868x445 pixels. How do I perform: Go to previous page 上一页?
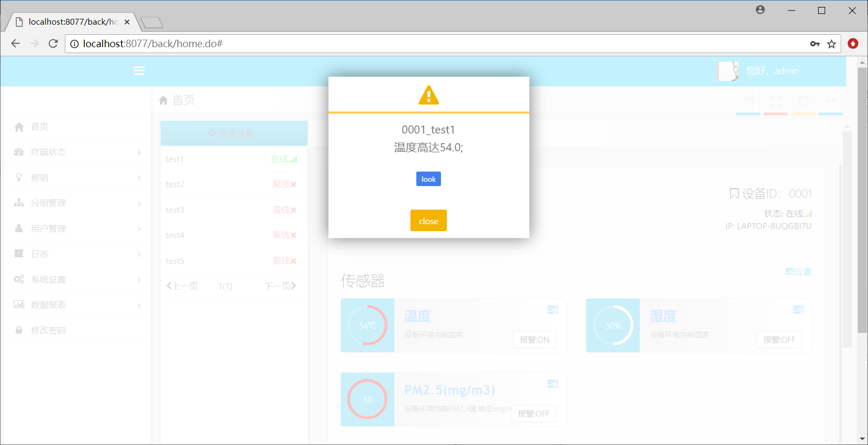point(182,286)
